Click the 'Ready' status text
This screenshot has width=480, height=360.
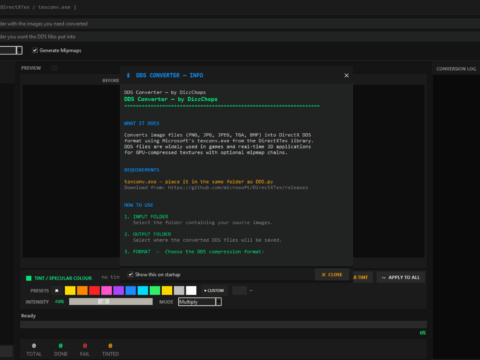click(x=28, y=316)
